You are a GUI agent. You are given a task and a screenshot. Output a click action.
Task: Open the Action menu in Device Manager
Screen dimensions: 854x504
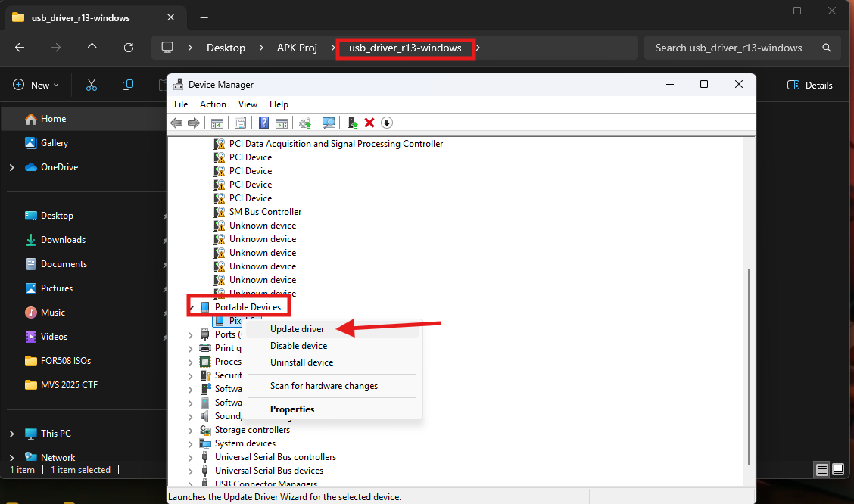point(213,104)
